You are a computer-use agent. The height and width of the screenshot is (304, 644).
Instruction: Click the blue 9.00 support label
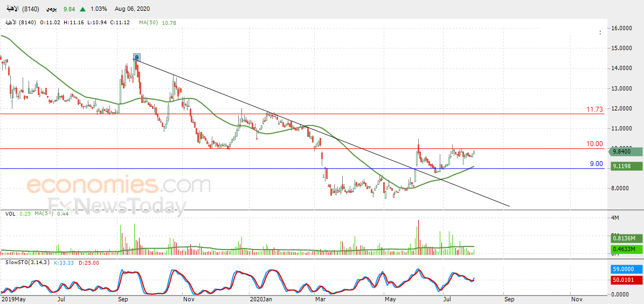point(597,163)
